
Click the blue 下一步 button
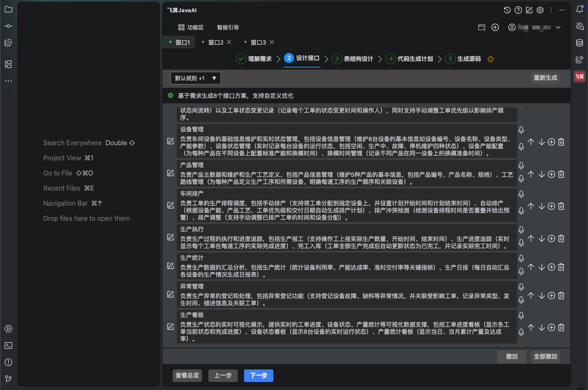(x=259, y=375)
